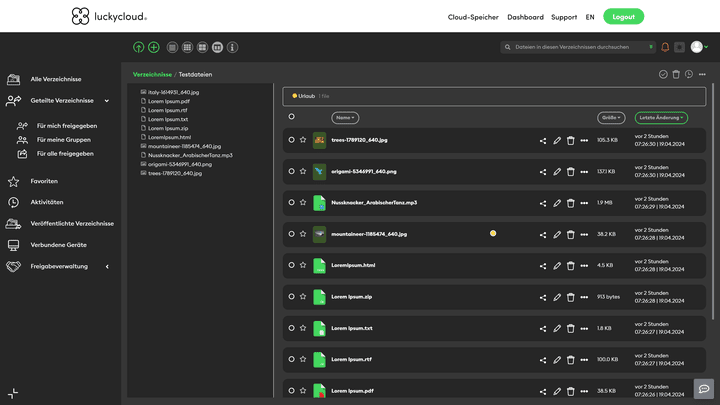Screen dimensions: 720x405
Task: Delete Lorem Ipsum.pdf file
Action: [570, 391]
